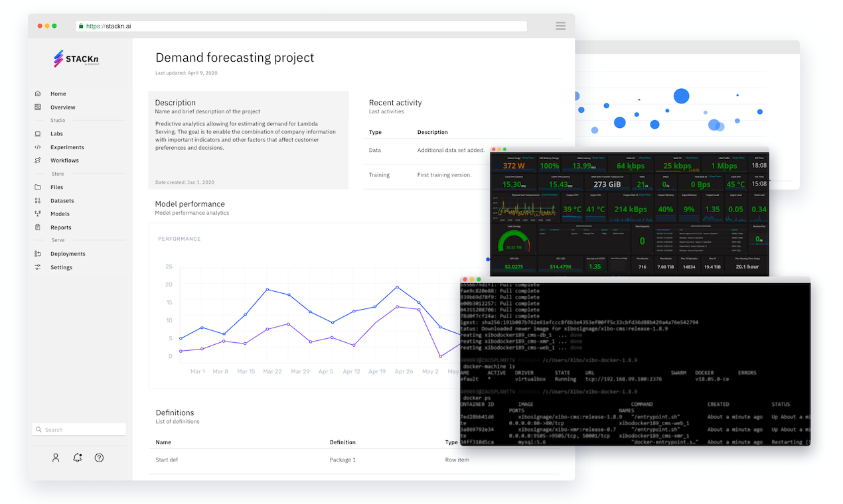Open Models label in sidebar
Screen dimensions: 843x504
(60, 214)
